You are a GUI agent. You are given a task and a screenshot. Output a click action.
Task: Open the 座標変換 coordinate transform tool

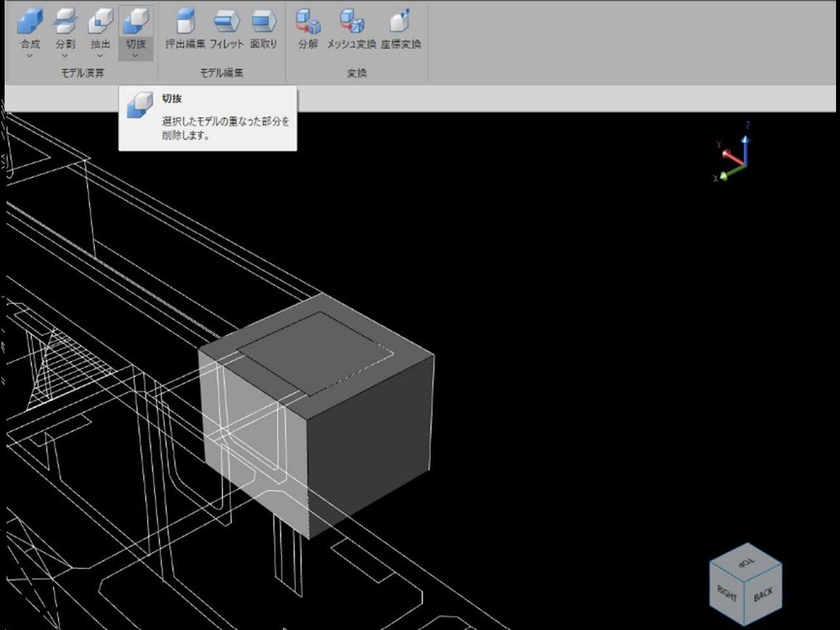[400, 22]
